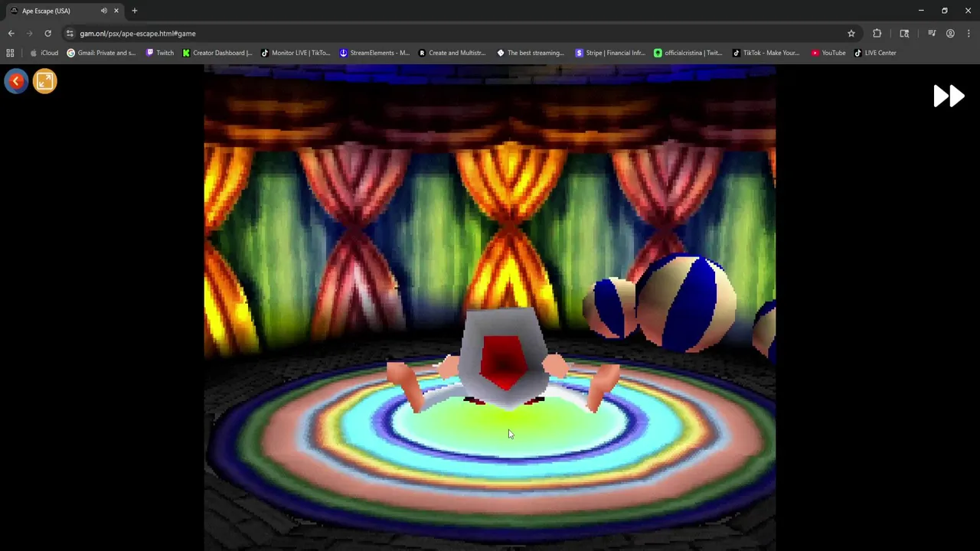Open the Monitor LIVE | TikTo... bookmark
Viewport: 980px width, 551px height.
point(296,53)
